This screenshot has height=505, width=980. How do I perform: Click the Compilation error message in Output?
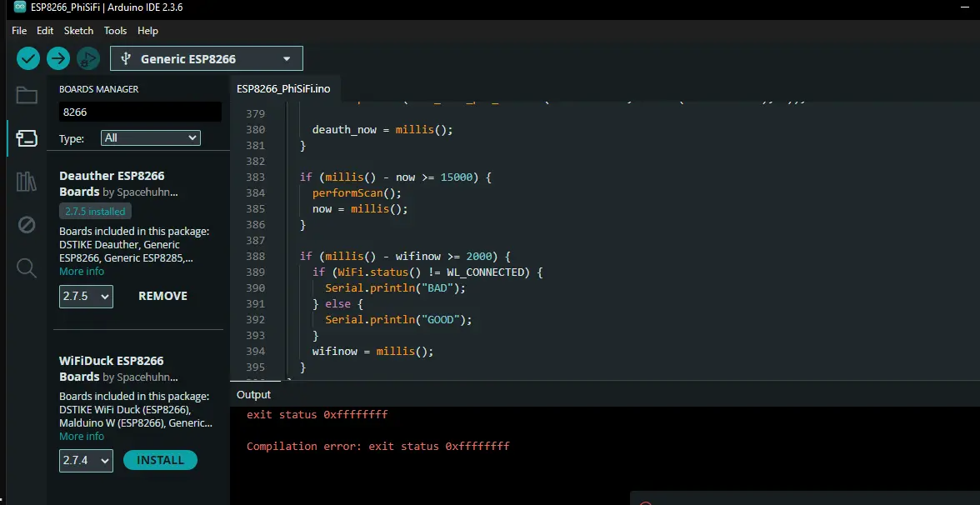[x=378, y=447]
